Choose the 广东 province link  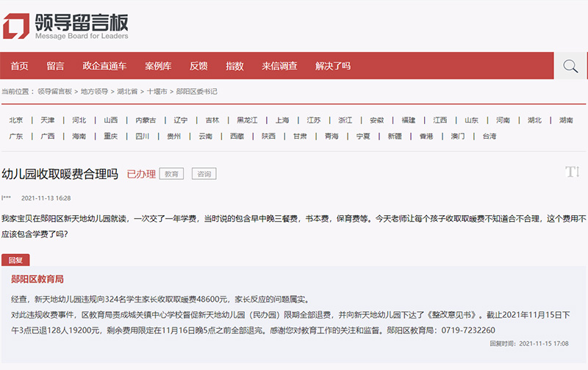[x=16, y=137]
